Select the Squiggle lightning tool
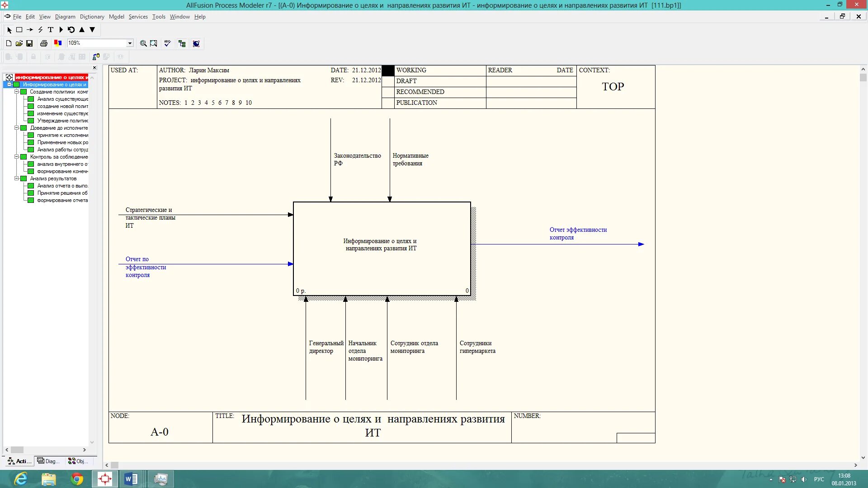 40,30
